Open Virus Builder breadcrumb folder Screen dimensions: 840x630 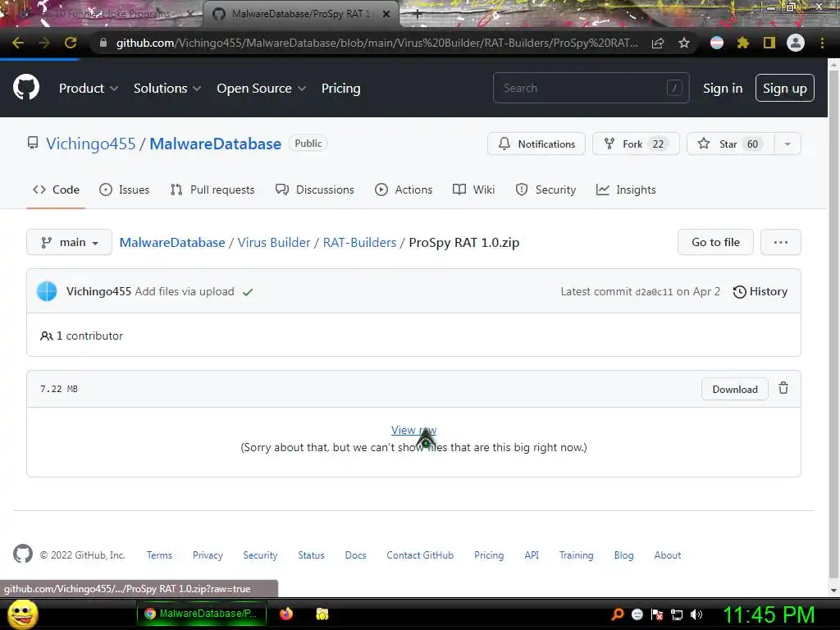(274, 242)
